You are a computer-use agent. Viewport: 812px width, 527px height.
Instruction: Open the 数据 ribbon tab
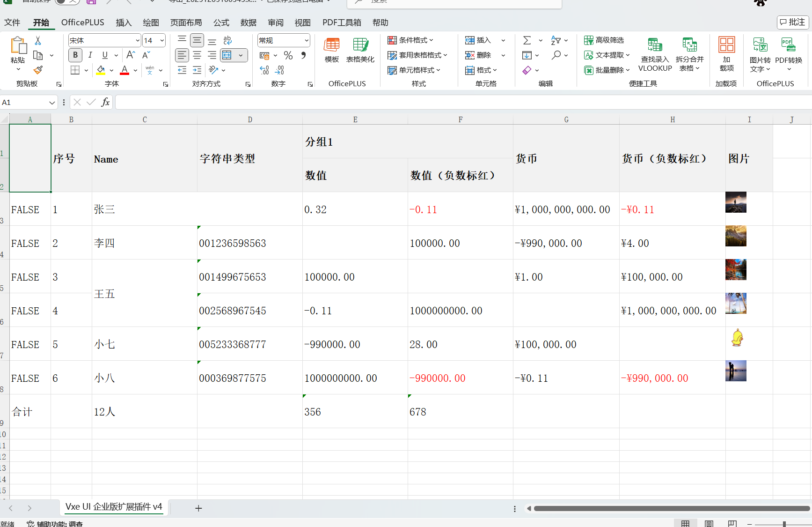248,22
